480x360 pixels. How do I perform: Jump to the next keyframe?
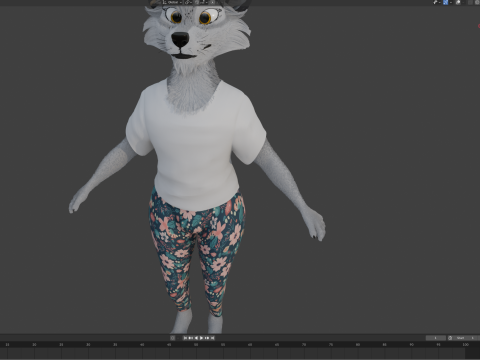coord(207,338)
